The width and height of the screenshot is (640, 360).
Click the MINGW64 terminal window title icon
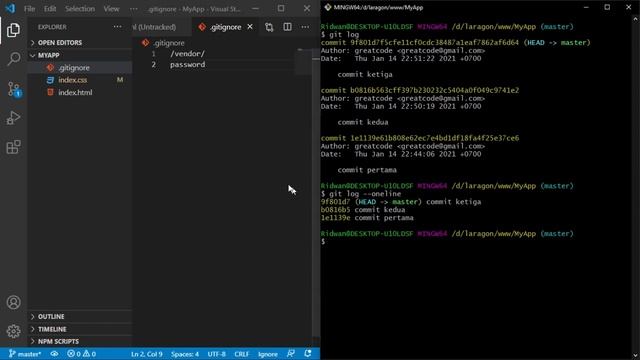click(x=327, y=7)
